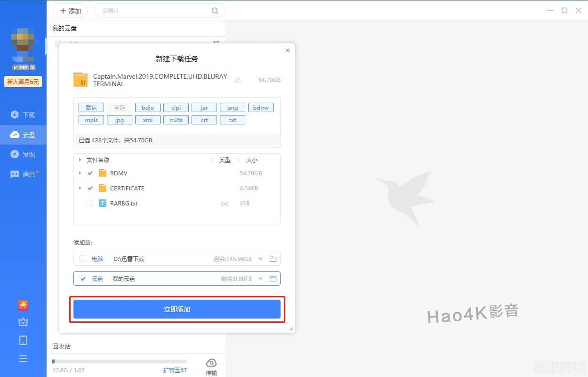The image size is (588, 377).
Task: Click the + 添加 button
Action: (70, 11)
